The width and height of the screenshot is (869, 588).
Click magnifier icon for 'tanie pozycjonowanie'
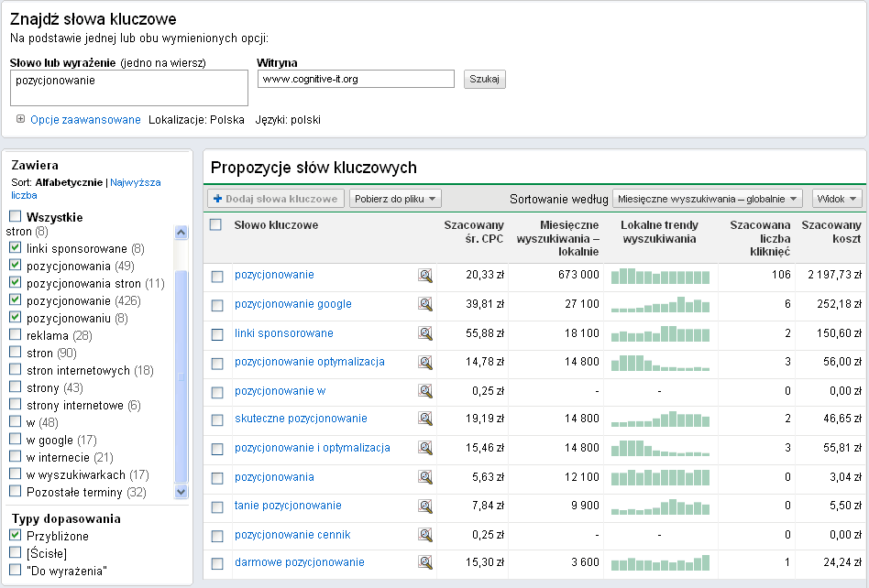[x=425, y=506]
